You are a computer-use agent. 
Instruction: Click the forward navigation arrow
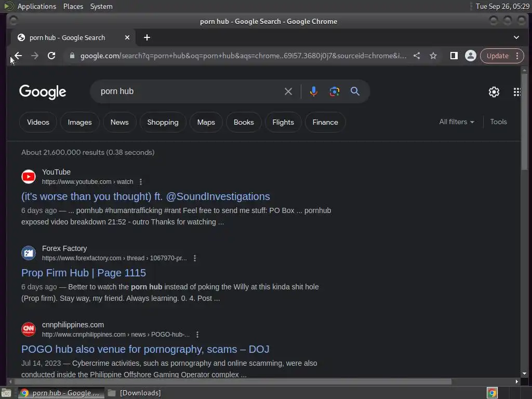point(35,56)
